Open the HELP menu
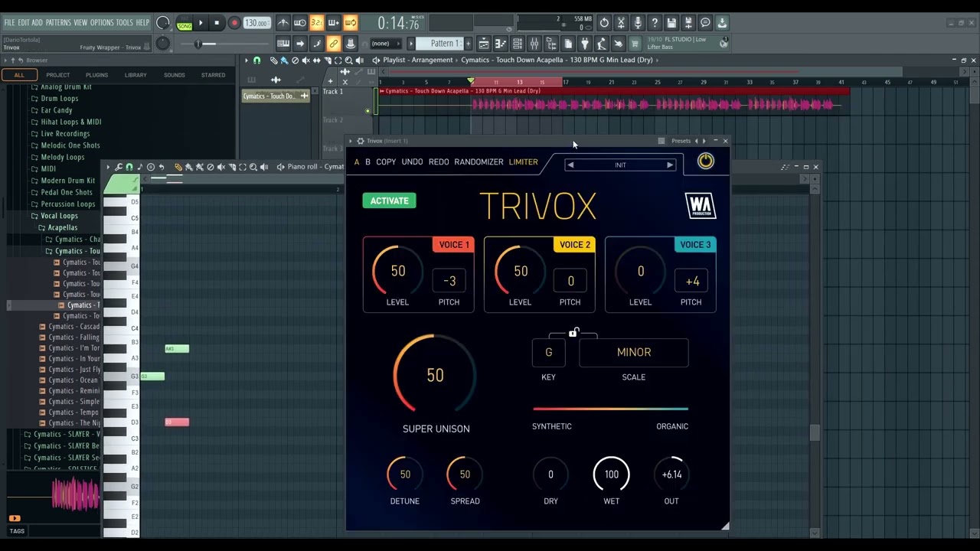 click(x=142, y=23)
